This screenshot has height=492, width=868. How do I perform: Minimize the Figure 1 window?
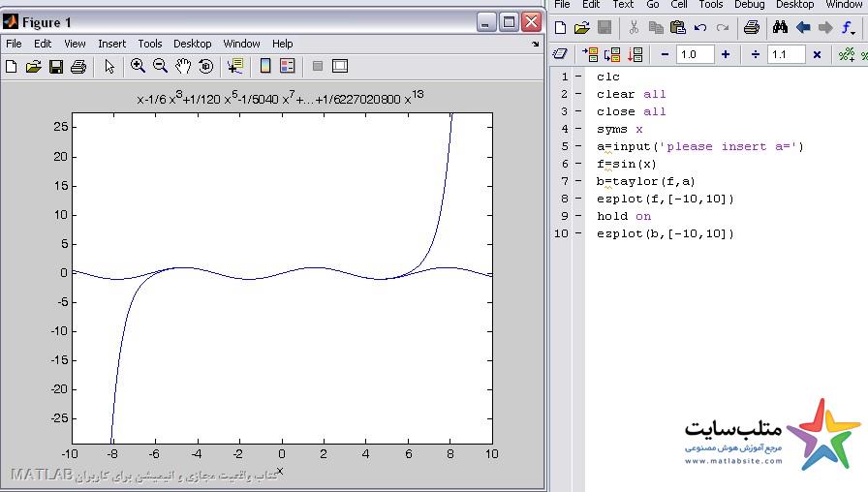click(486, 22)
